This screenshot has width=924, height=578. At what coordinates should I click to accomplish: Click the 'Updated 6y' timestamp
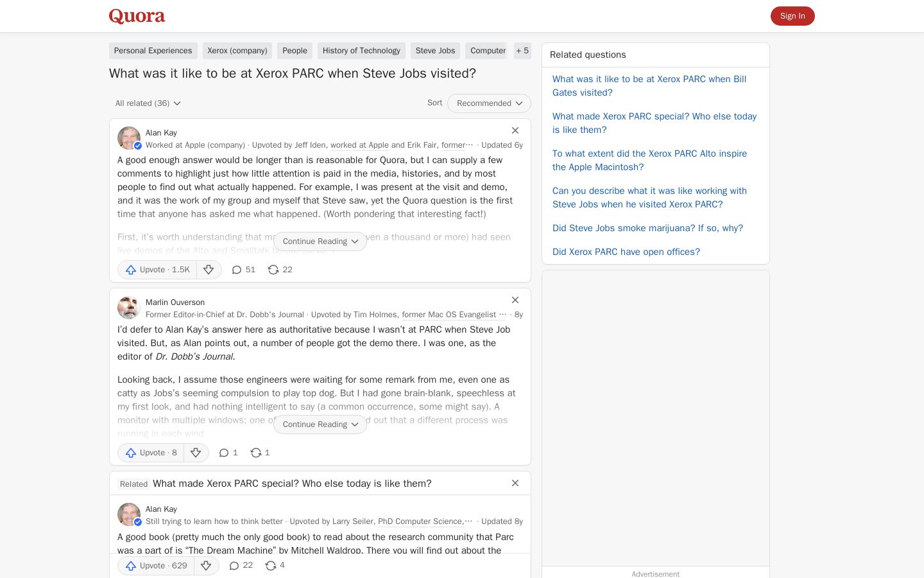(x=502, y=145)
